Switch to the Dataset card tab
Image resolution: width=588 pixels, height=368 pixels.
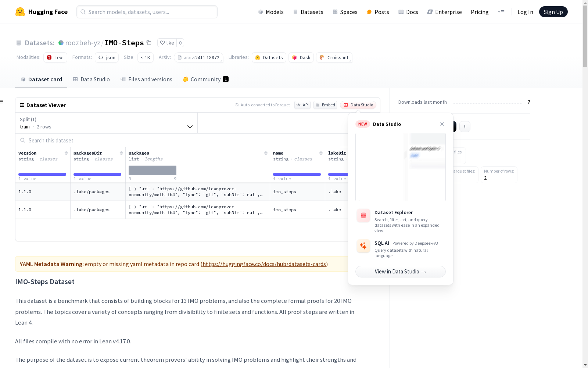pyautogui.click(x=41, y=79)
